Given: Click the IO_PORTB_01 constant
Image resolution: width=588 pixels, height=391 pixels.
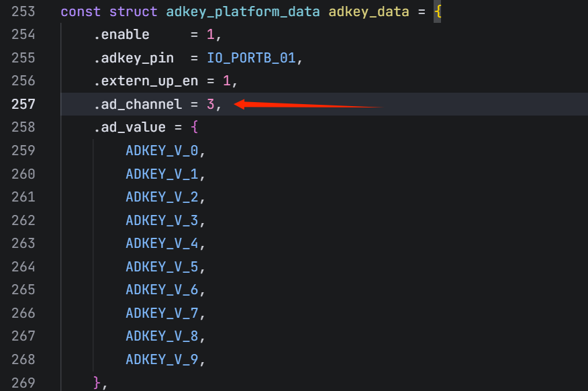Looking at the screenshot, I should point(251,58).
